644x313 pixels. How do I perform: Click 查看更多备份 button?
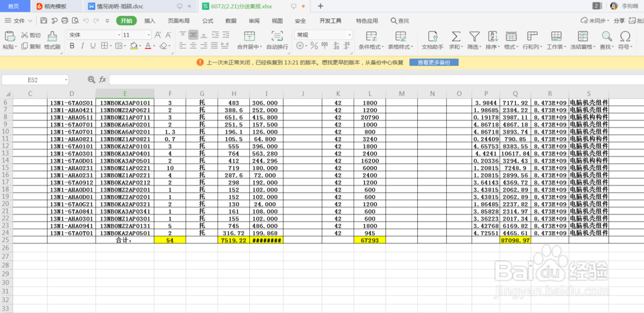pyautogui.click(x=433, y=62)
